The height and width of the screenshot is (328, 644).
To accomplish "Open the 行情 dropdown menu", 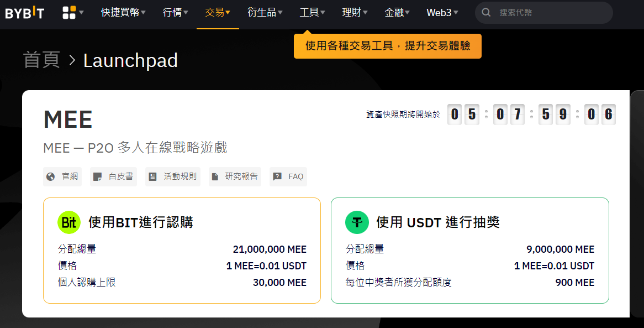I will click(x=175, y=12).
